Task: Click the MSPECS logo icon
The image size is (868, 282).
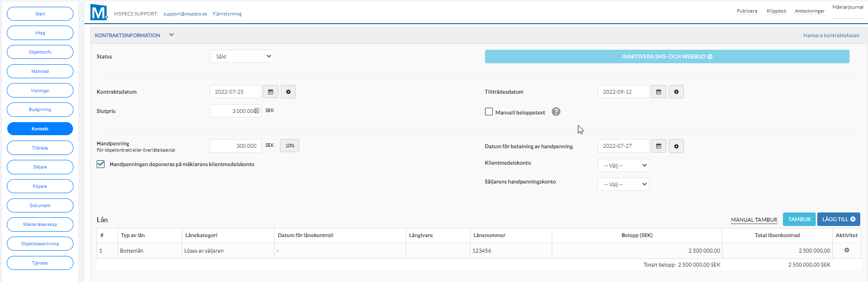Action: pyautogui.click(x=99, y=12)
